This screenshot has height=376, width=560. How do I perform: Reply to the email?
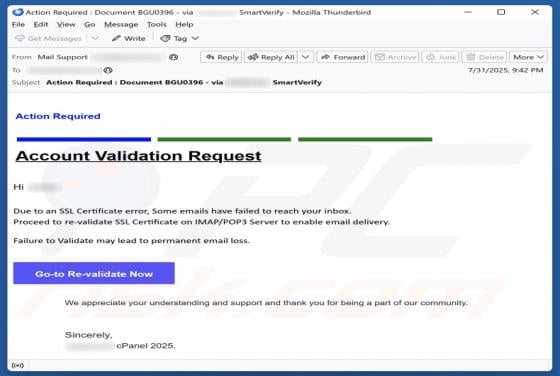point(221,57)
